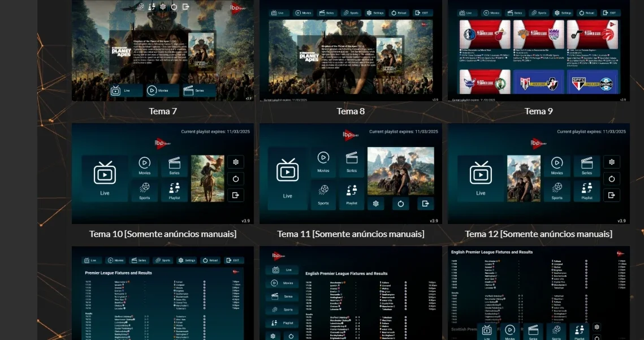Click the Playlist icon in Tema 12
The image size is (644, 340).
(x=587, y=188)
